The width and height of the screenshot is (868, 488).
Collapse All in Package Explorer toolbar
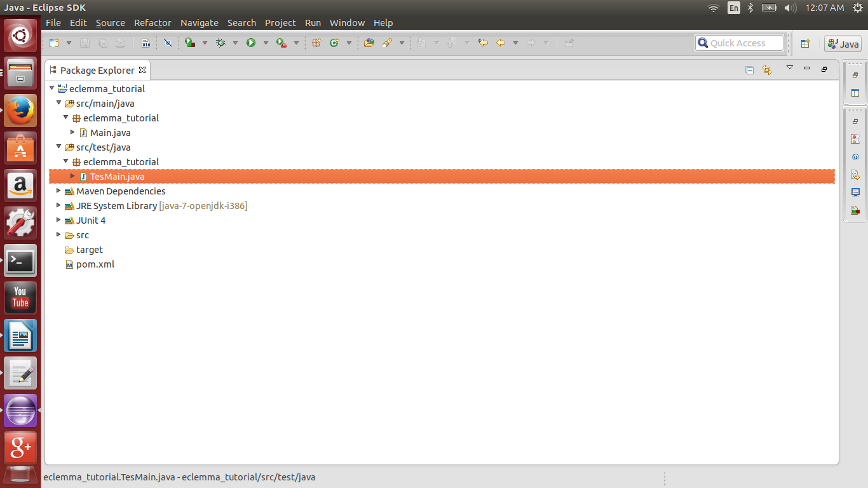coord(750,70)
